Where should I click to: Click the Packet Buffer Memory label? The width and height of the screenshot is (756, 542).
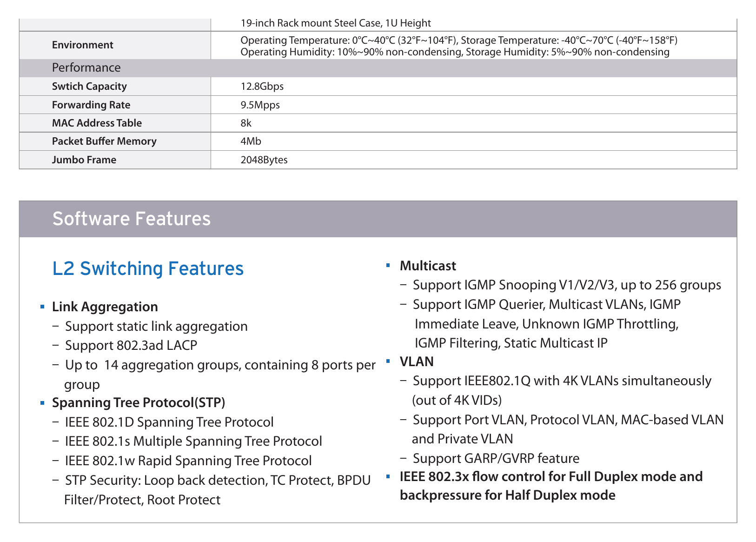coord(104,141)
